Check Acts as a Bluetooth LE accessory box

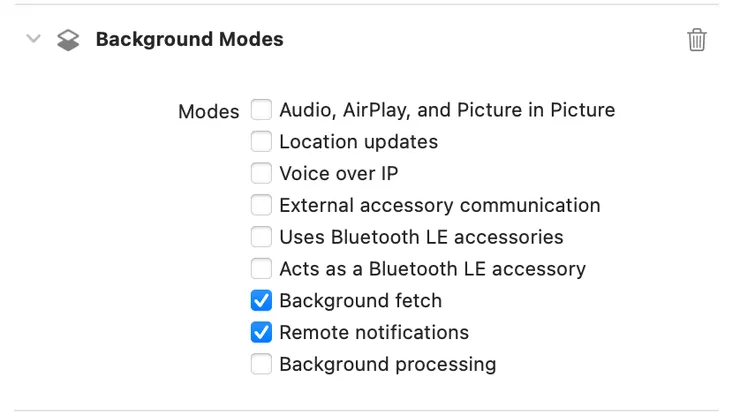261,268
